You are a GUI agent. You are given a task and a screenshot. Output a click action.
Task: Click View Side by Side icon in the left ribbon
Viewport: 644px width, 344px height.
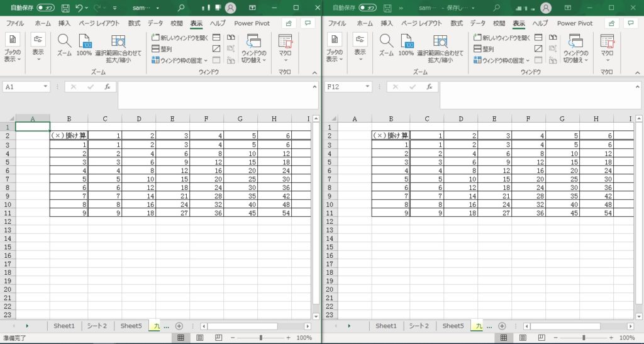click(231, 38)
